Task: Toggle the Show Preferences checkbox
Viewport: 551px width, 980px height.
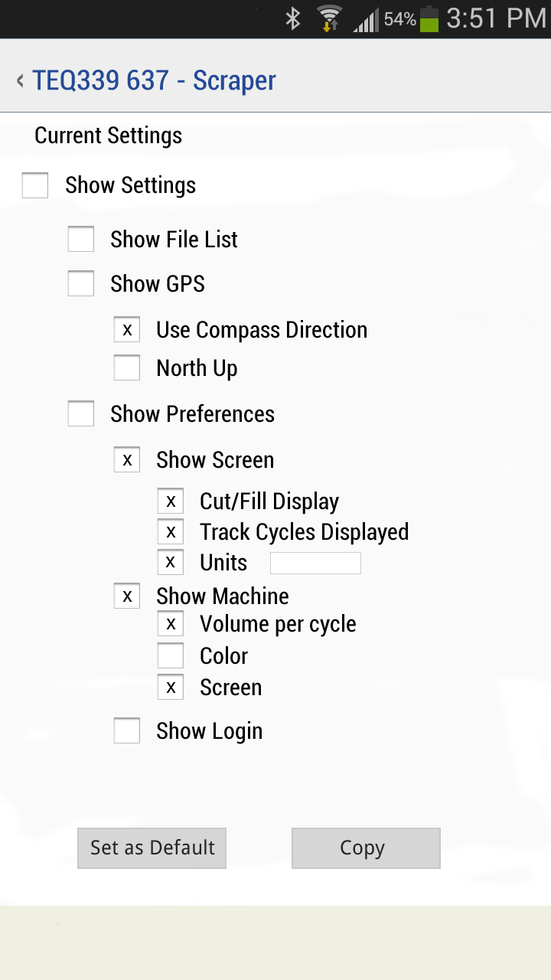Action: point(81,413)
